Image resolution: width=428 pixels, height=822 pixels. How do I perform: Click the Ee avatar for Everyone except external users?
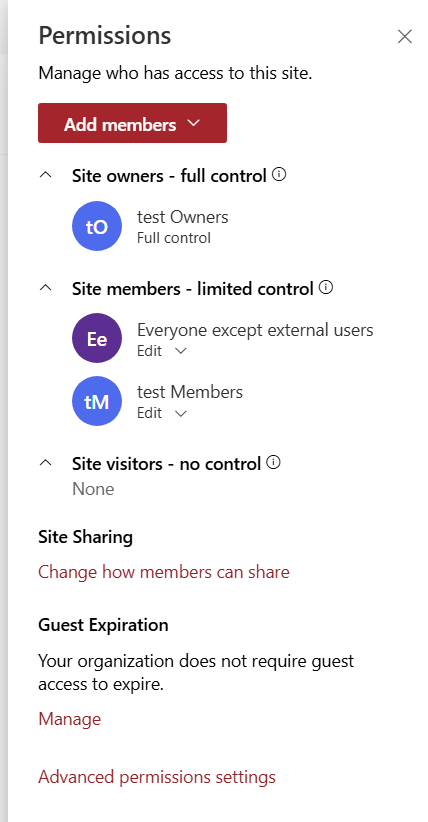pos(97,339)
